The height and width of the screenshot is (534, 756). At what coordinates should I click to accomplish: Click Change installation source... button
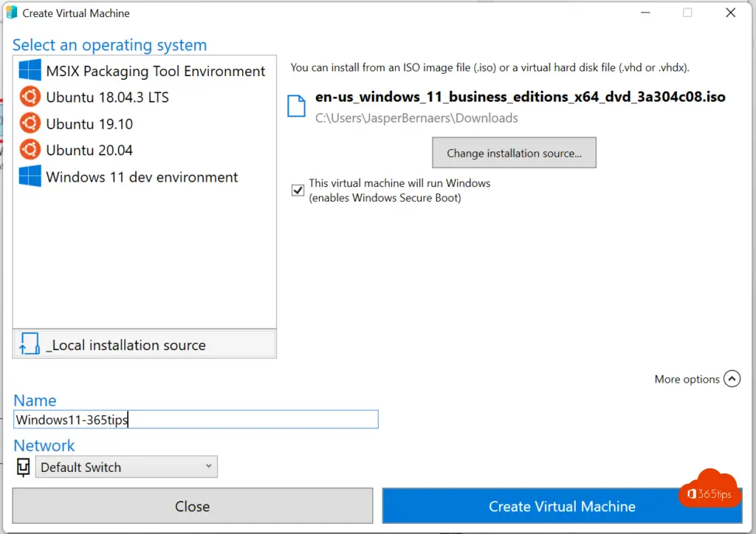coord(514,153)
